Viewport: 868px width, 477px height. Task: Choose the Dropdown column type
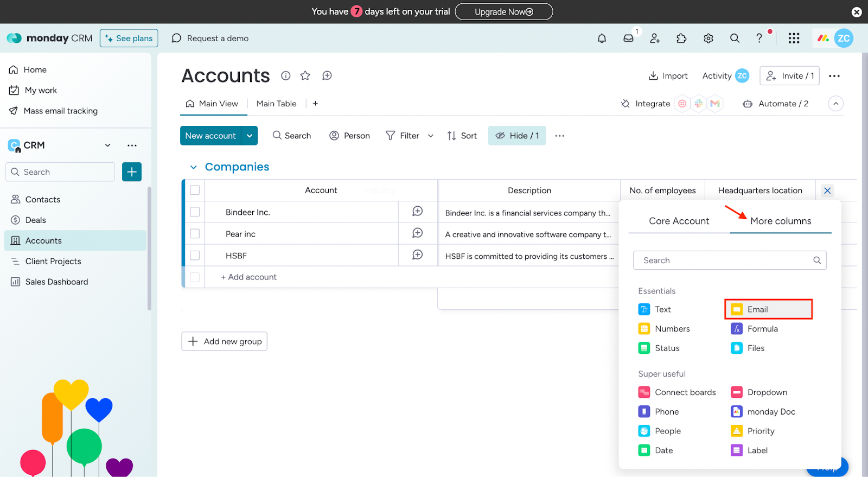pyautogui.click(x=759, y=392)
